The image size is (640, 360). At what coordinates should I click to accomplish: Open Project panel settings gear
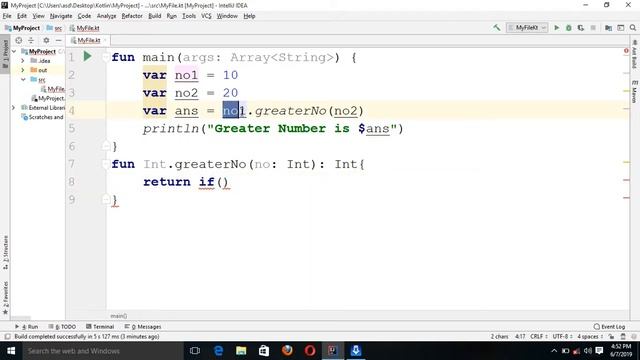pos(46,40)
